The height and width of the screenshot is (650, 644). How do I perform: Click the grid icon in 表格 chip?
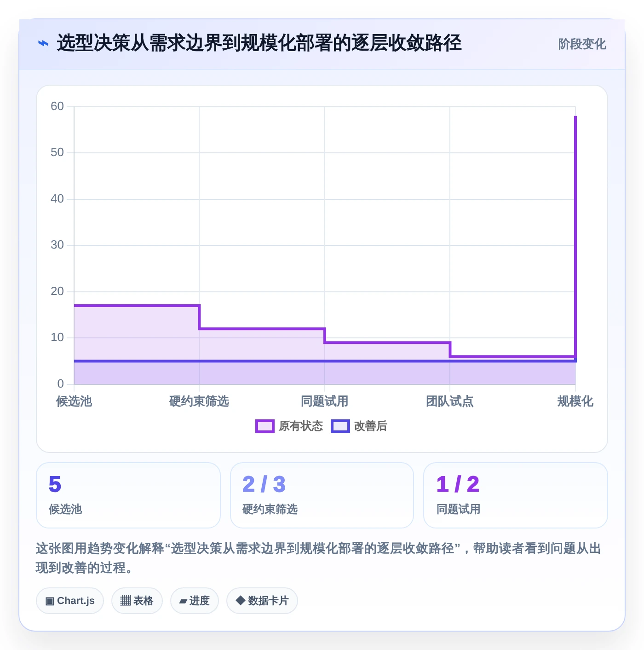pos(126,601)
